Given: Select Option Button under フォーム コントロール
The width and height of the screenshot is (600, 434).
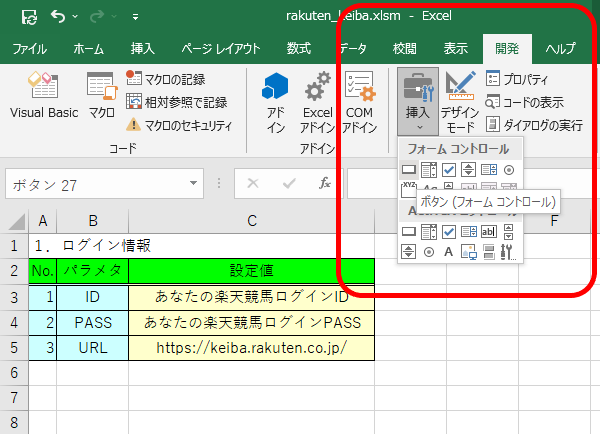Looking at the screenshot, I should tap(509, 170).
